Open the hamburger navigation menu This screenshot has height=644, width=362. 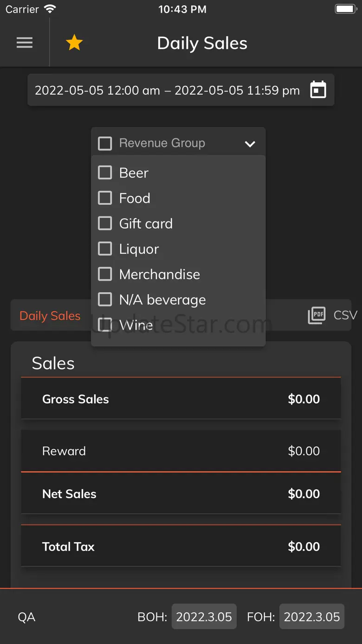(25, 43)
